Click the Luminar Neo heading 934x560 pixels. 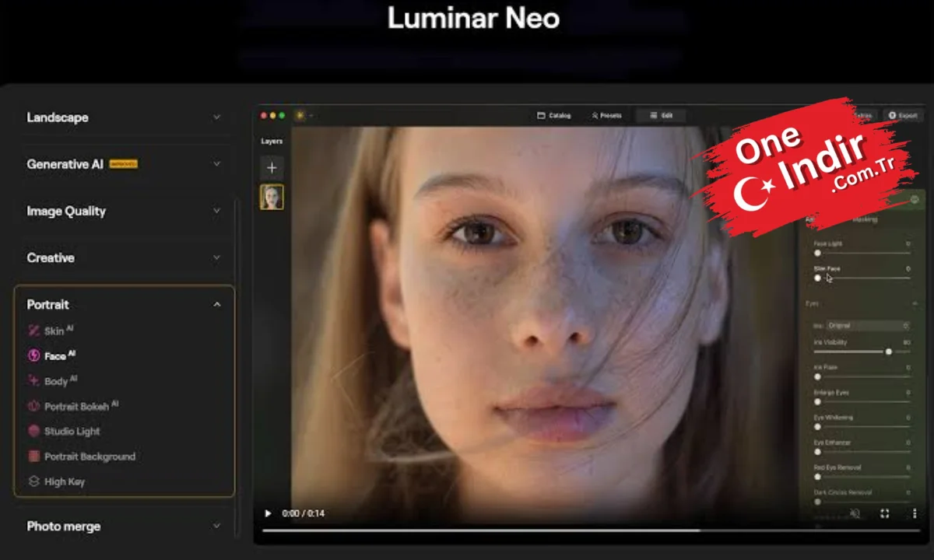click(x=473, y=18)
